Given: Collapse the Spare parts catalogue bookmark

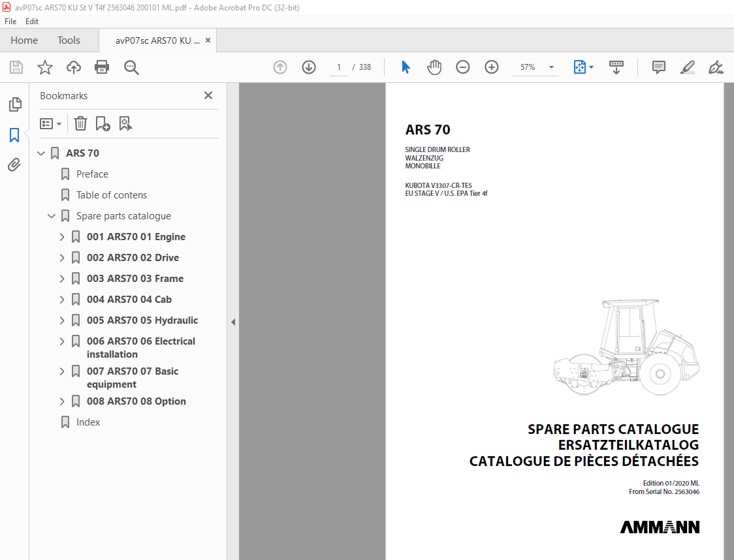Looking at the screenshot, I should point(52,216).
